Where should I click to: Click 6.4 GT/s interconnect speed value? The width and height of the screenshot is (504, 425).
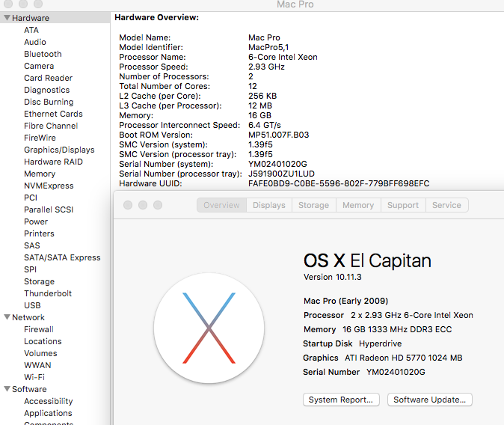(x=265, y=125)
